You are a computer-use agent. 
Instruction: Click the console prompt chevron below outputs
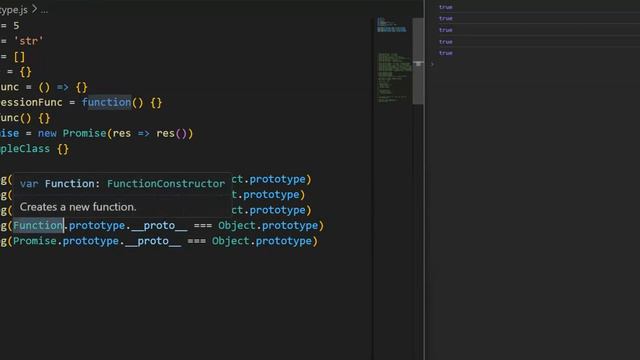coord(432,64)
